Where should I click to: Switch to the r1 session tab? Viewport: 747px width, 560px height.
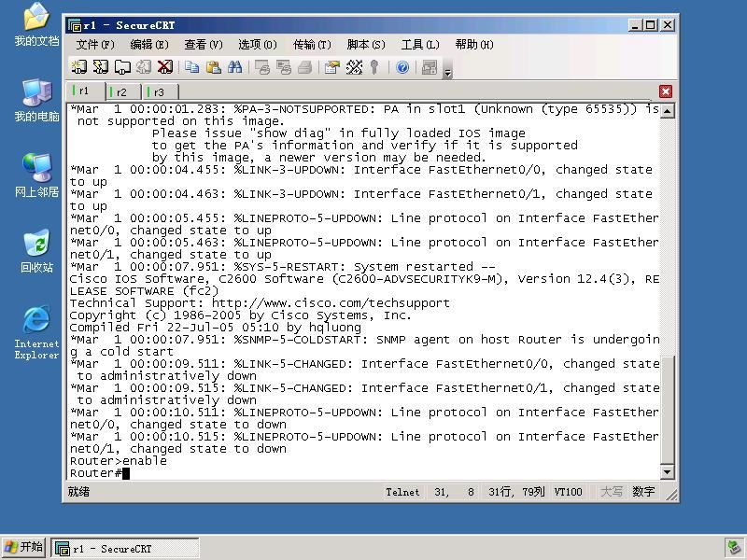tap(84, 91)
